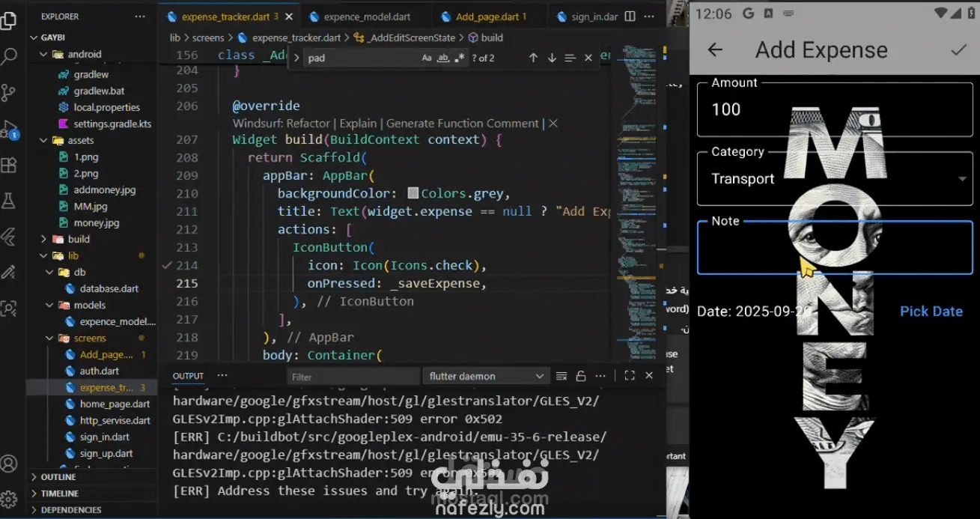Close the find widget

(588, 58)
